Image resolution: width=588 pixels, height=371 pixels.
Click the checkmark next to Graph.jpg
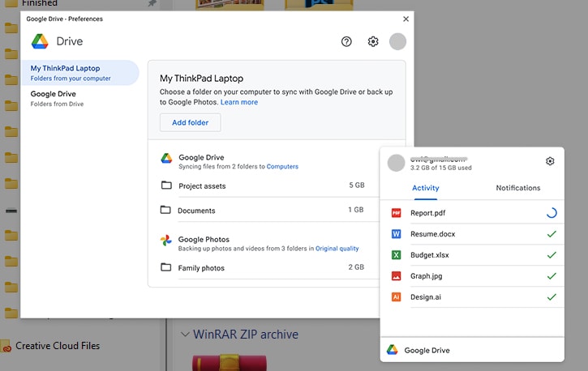click(552, 276)
